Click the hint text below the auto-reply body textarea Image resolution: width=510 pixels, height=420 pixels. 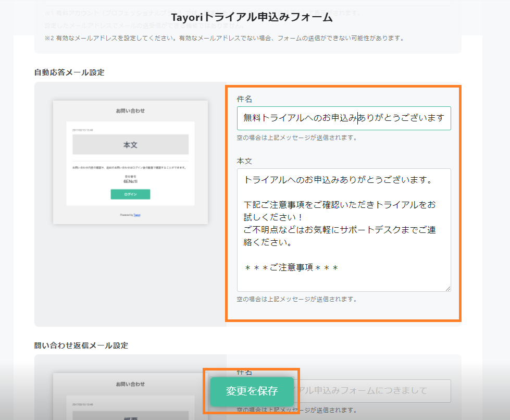tap(296, 299)
